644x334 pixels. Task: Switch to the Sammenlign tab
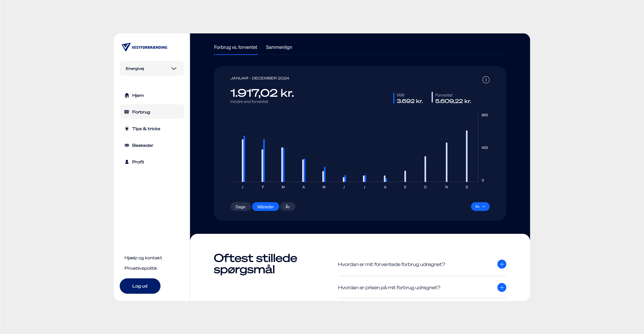279,47
